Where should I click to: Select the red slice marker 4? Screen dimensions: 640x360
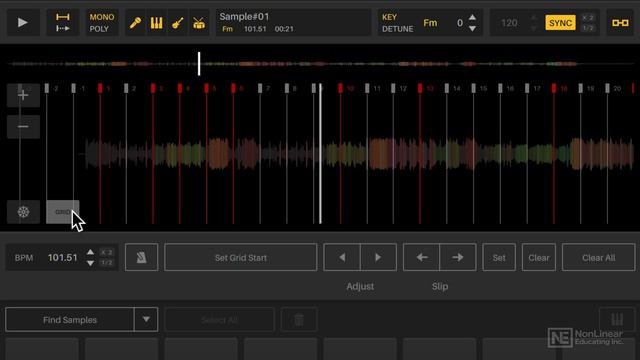click(180, 88)
